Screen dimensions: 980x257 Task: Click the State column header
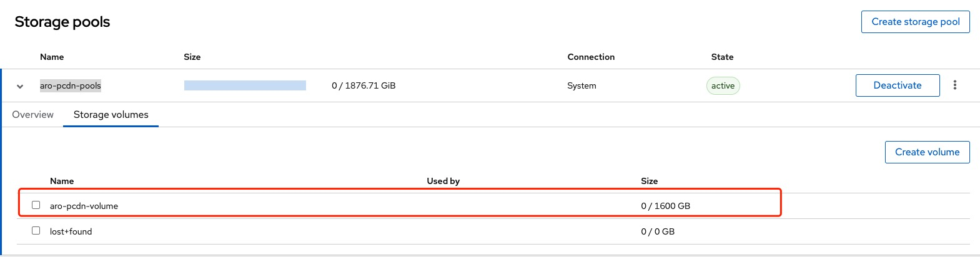tap(722, 57)
